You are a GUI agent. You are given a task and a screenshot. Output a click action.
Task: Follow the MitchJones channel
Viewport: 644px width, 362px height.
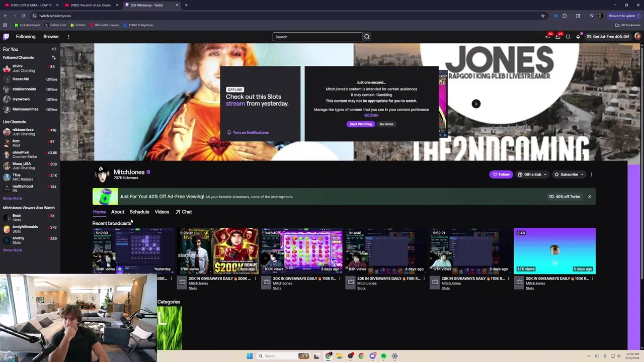point(501,174)
